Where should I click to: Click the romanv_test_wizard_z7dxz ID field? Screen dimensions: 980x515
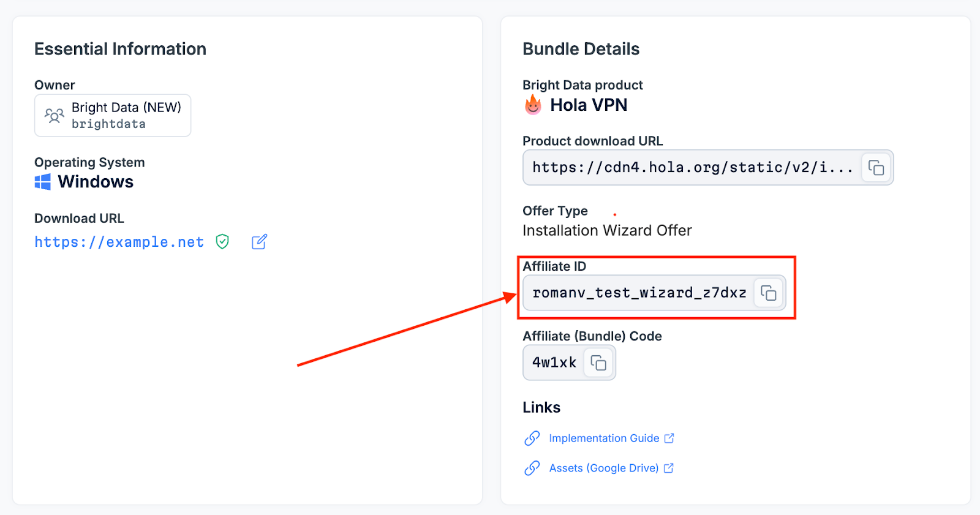tap(639, 293)
